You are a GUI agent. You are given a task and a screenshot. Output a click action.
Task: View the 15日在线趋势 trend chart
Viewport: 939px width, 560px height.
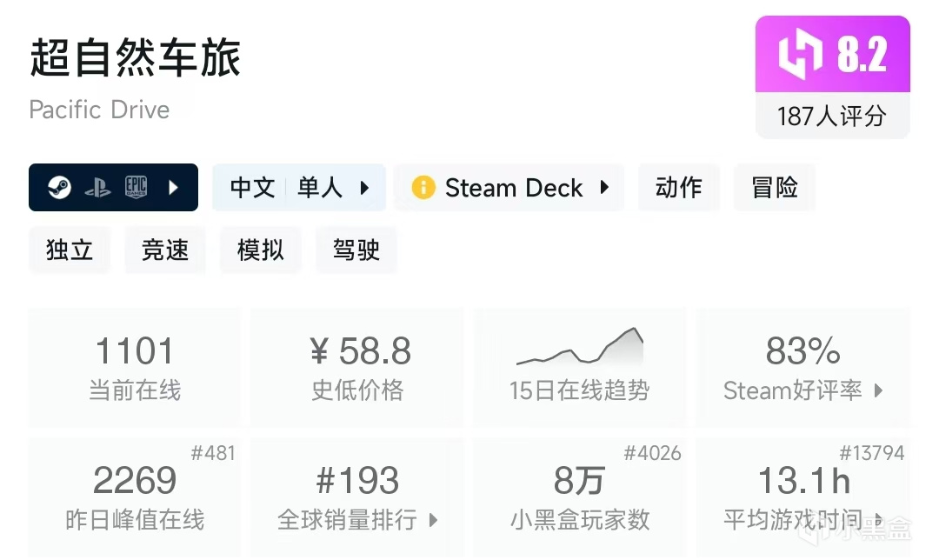point(579,366)
